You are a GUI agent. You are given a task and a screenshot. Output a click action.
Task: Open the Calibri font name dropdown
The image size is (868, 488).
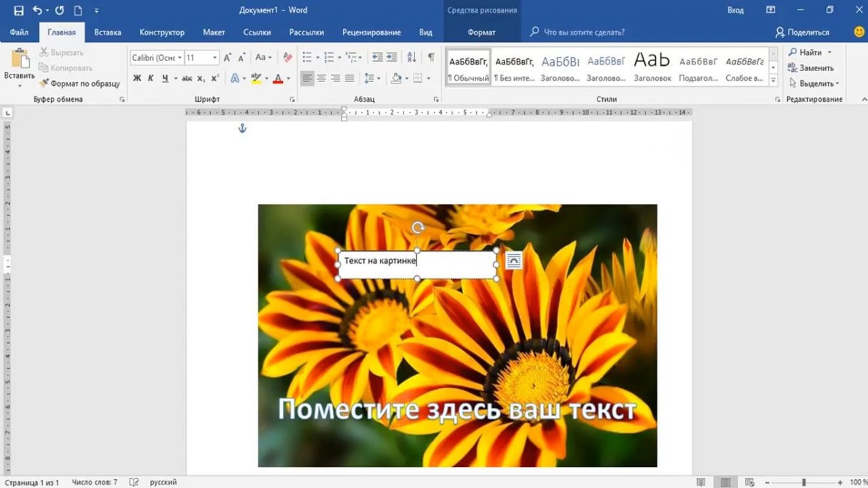tap(180, 58)
